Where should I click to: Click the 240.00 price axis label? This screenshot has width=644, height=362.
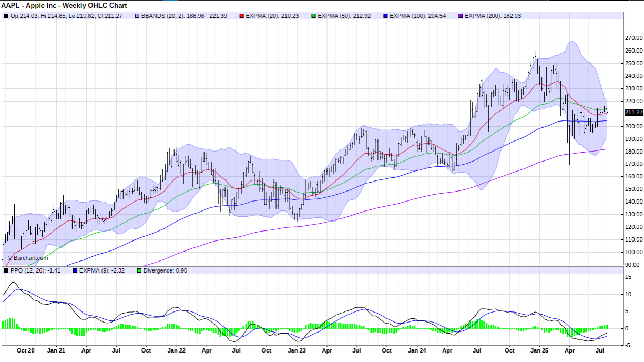click(635, 76)
